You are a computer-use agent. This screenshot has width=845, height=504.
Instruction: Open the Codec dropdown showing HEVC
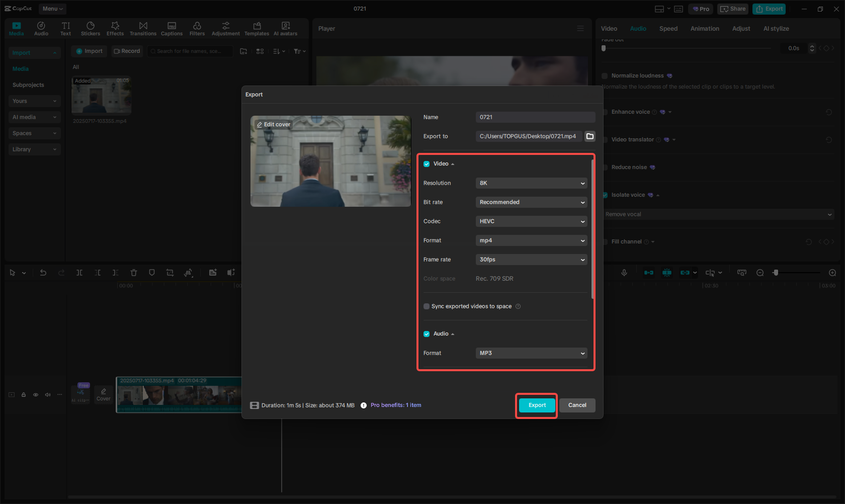[x=531, y=221]
